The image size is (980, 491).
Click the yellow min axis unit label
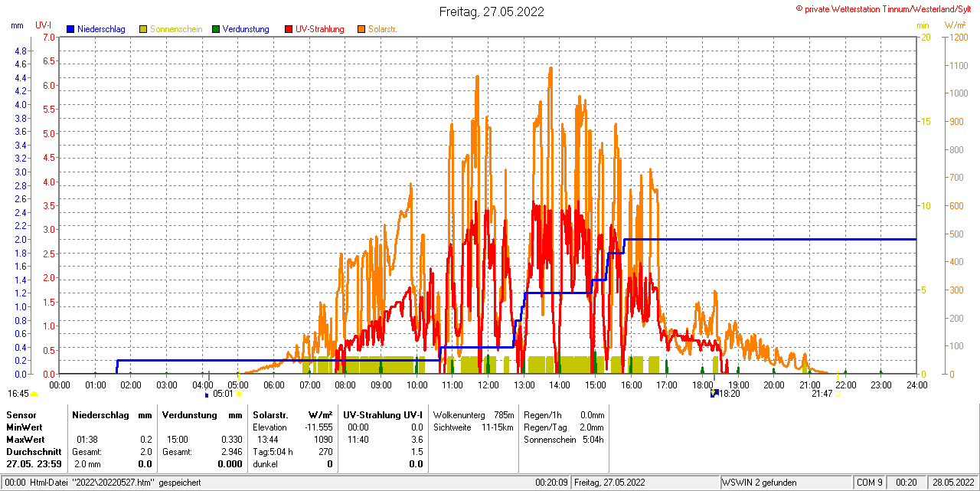point(923,25)
